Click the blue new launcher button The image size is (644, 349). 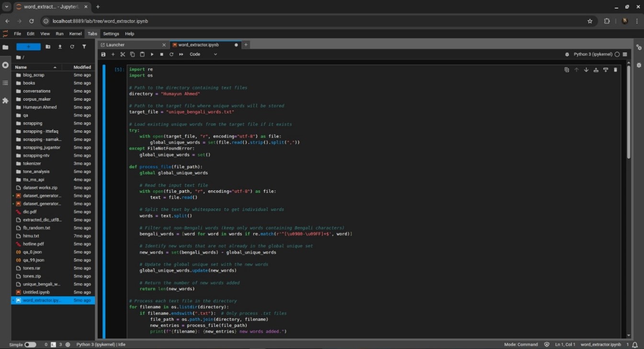[28, 47]
